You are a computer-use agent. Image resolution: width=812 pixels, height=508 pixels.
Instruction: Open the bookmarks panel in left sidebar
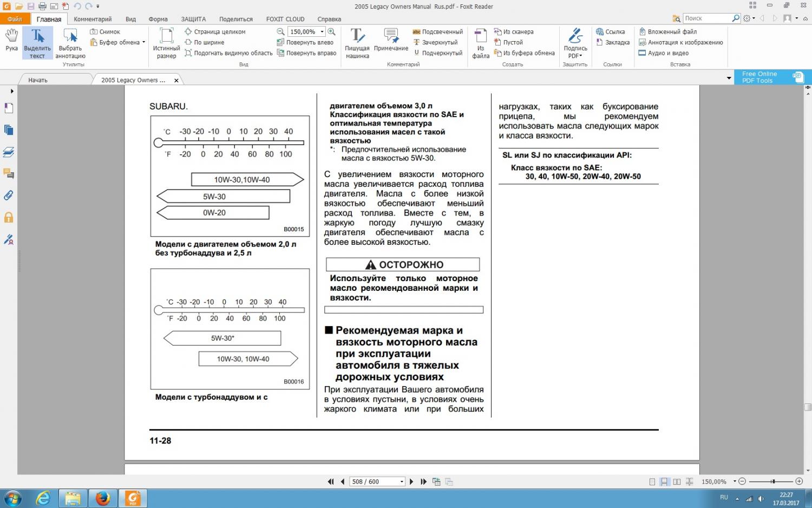pyautogui.click(x=9, y=108)
